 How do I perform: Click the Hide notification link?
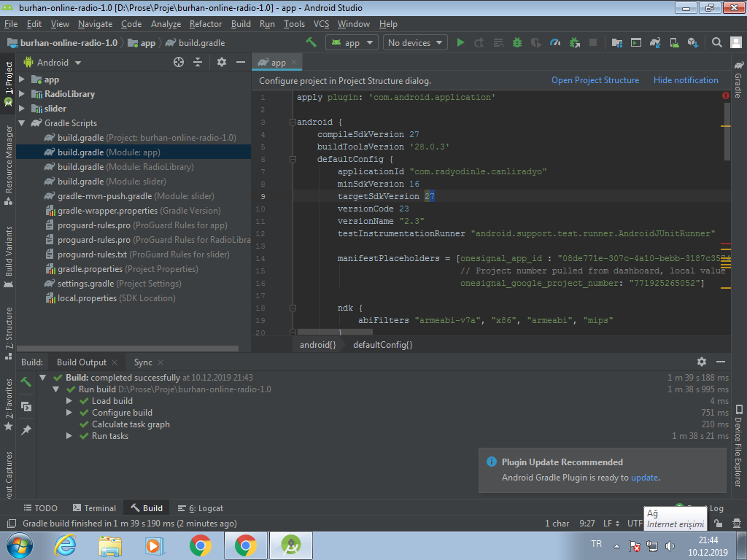(x=686, y=80)
